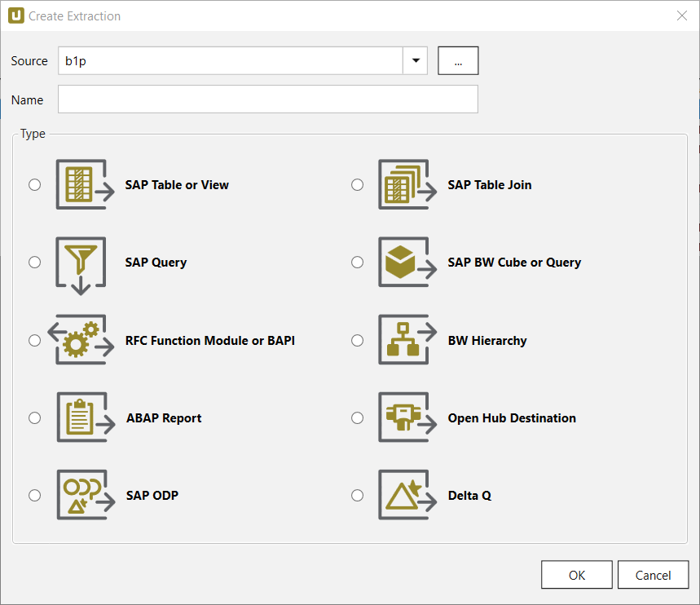
Task: Click the RFC Function Module gears icon
Action: 81,339
